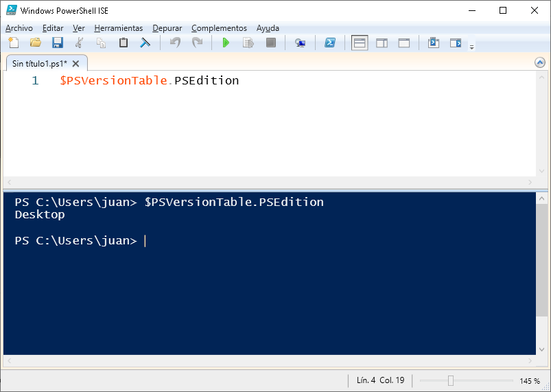
Task: Redo edit with forward curved arrow
Action: (197, 43)
